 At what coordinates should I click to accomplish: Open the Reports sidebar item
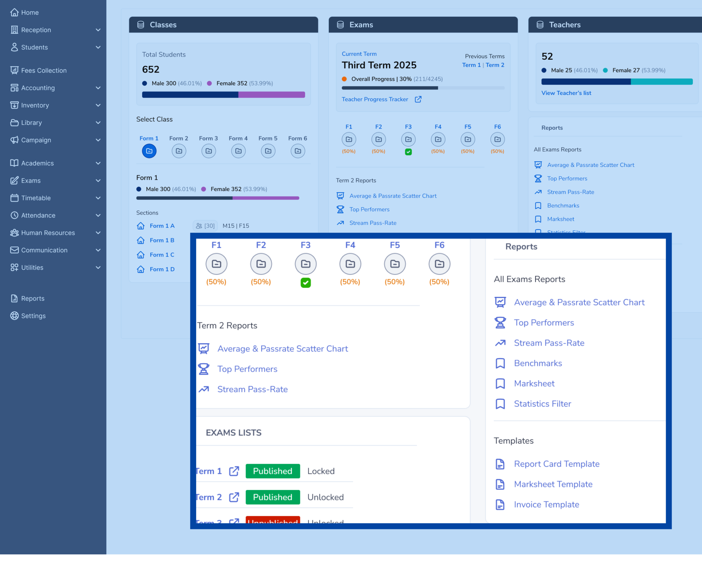click(32, 298)
